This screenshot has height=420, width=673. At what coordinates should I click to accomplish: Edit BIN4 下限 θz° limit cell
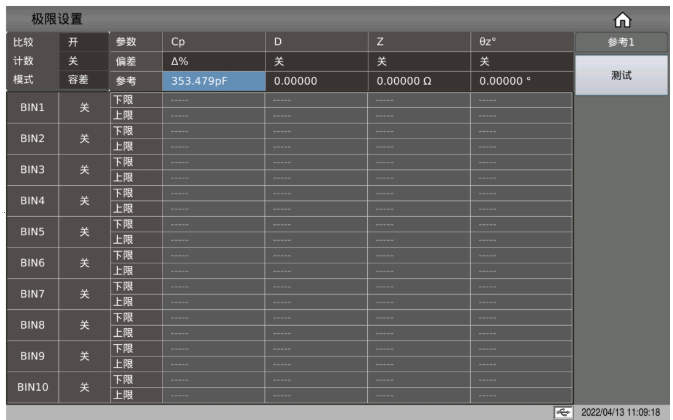click(521, 193)
